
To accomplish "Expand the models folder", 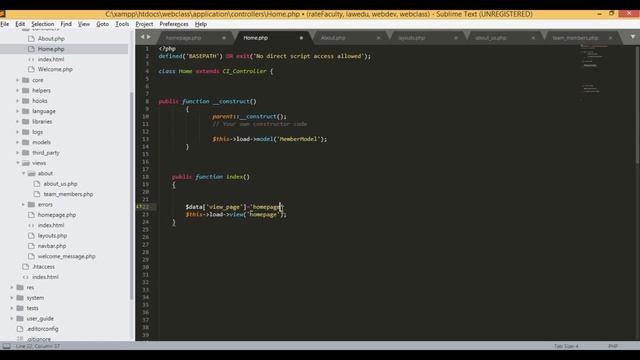I will tap(18, 142).
